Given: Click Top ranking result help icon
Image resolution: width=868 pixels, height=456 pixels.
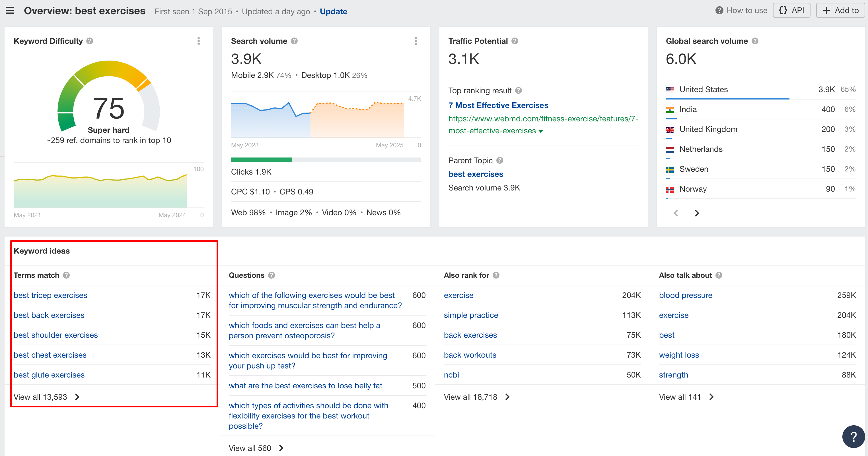Looking at the screenshot, I should 519,90.
